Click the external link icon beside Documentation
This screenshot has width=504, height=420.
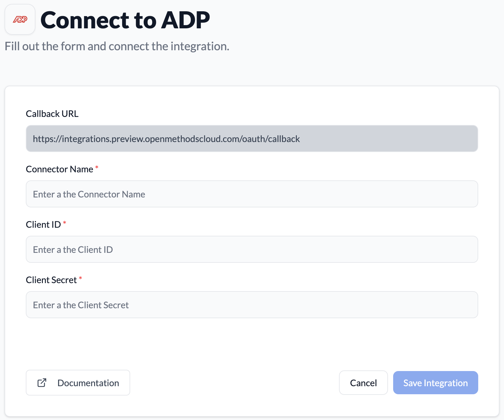coord(42,383)
